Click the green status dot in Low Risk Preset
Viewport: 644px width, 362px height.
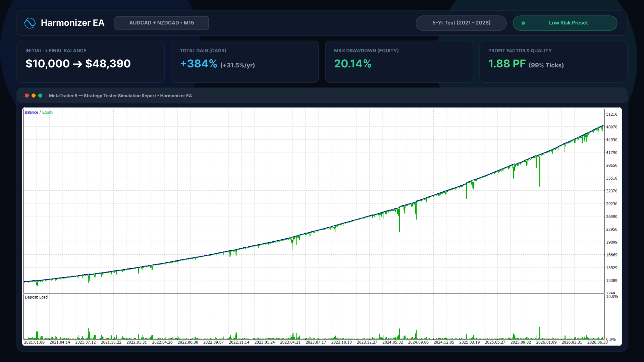pos(523,23)
